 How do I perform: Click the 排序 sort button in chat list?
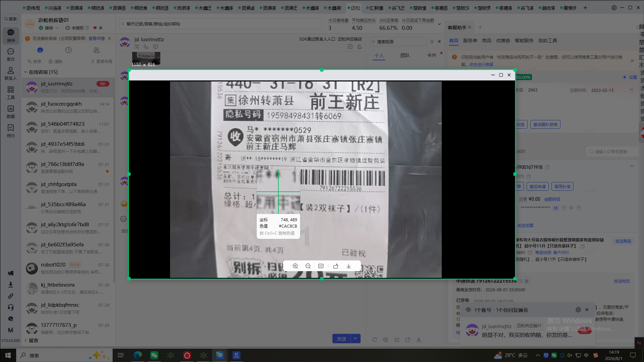pyautogui.click(x=34, y=62)
